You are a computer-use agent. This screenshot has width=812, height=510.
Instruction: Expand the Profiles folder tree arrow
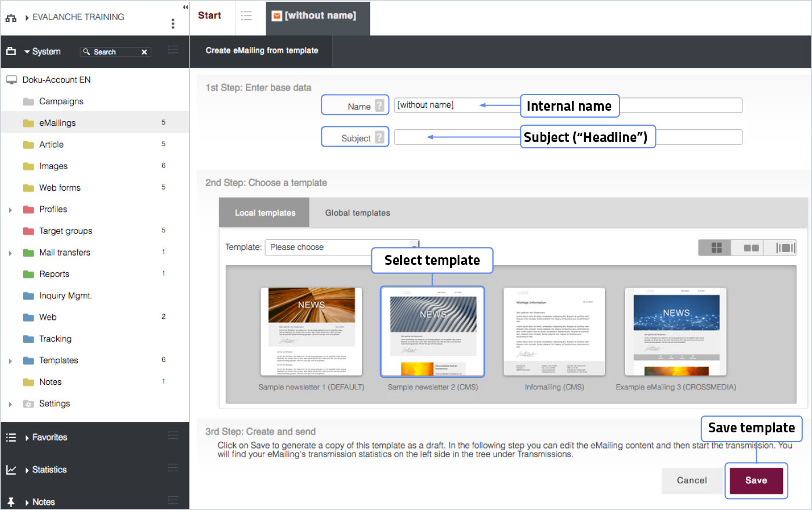click(x=10, y=210)
